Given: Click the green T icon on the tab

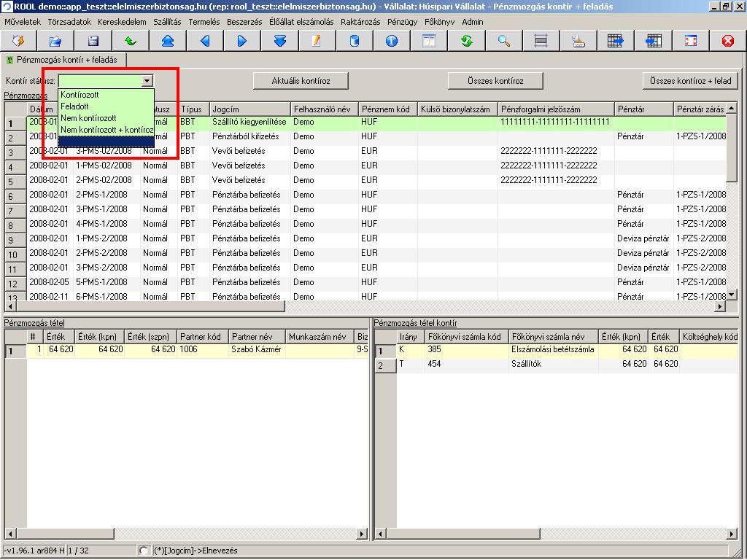Looking at the screenshot, I should pos(9,60).
